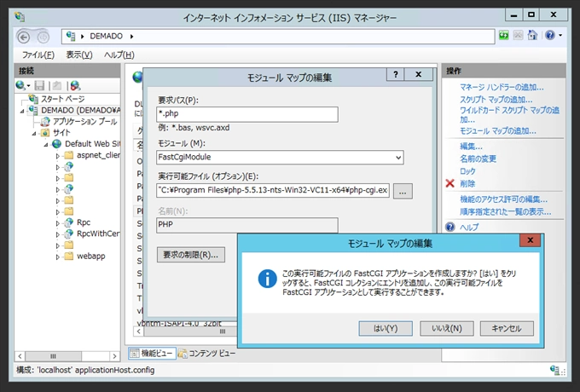Collapse the サイト node
Screen dimensions: 580x392
(x=34, y=134)
